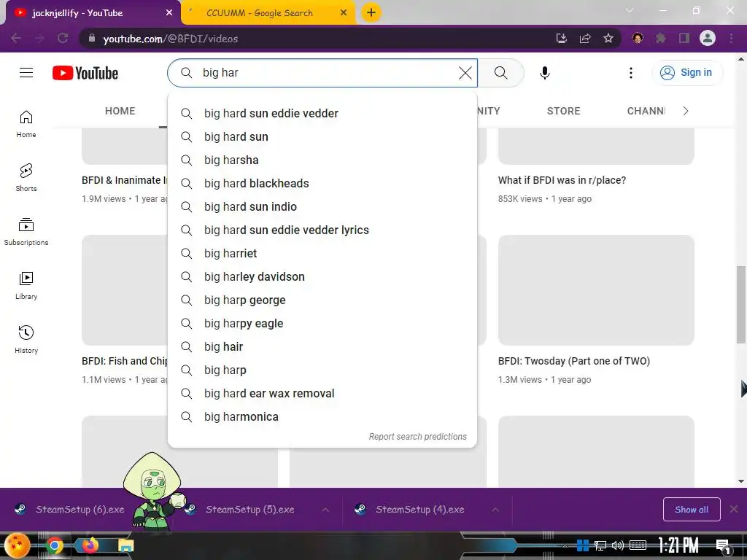The height and width of the screenshot is (560, 747).
Task: Open a new tab with the plus button
Action: 371,12
